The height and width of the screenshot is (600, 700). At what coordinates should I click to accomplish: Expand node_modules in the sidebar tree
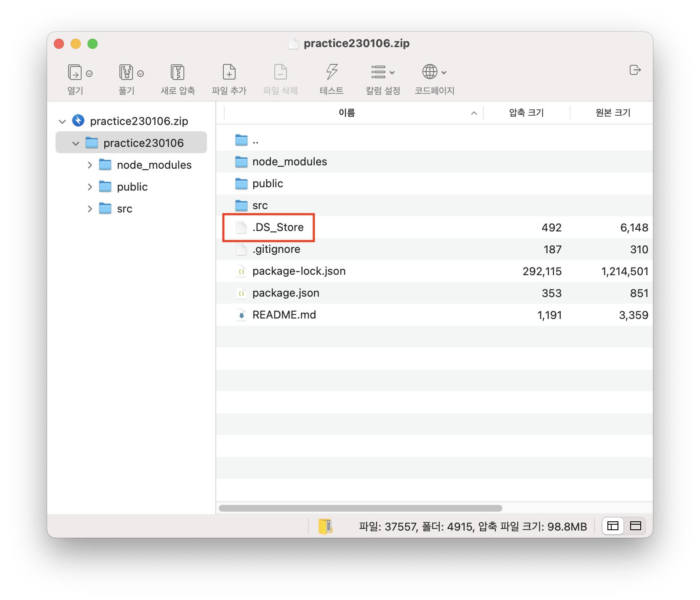(x=90, y=165)
